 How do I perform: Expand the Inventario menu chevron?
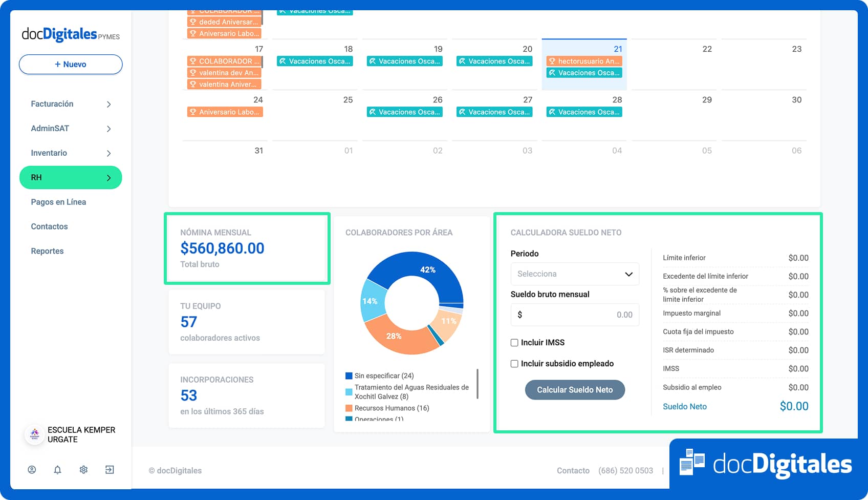[x=108, y=153]
